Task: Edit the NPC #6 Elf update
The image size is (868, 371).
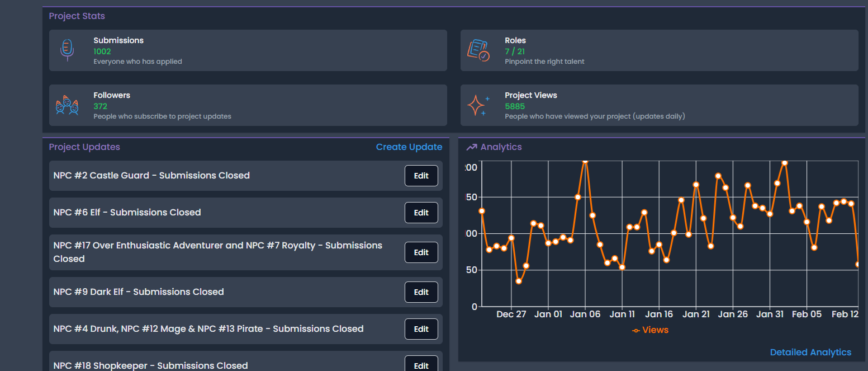Action: pyautogui.click(x=421, y=213)
